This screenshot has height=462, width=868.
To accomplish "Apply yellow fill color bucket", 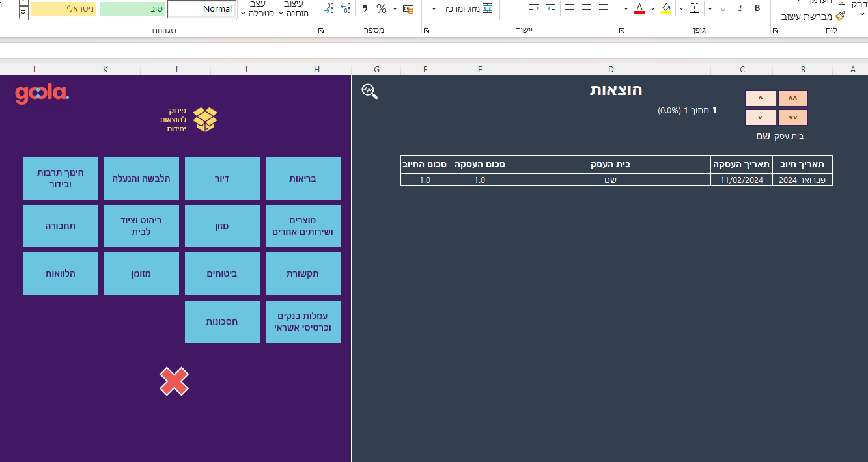I will pos(666,8).
